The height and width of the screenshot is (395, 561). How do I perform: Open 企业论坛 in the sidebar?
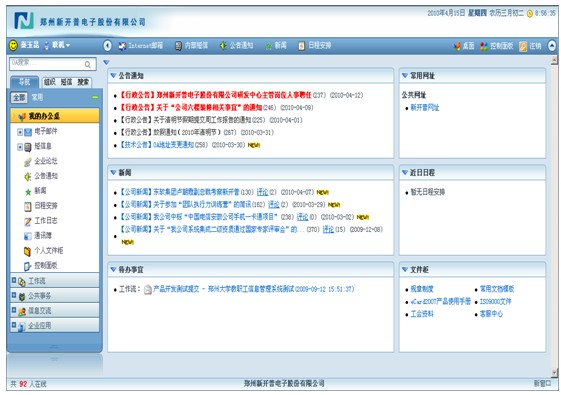pyautogui.click(x=45, y=161)
